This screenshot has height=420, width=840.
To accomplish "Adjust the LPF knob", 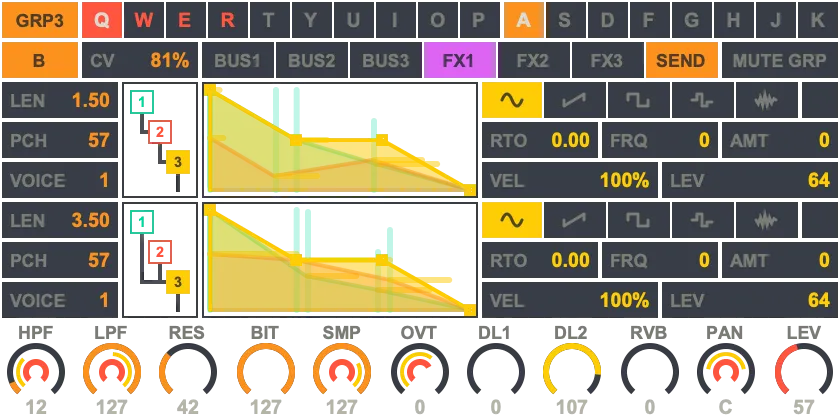I will point(112,371).
